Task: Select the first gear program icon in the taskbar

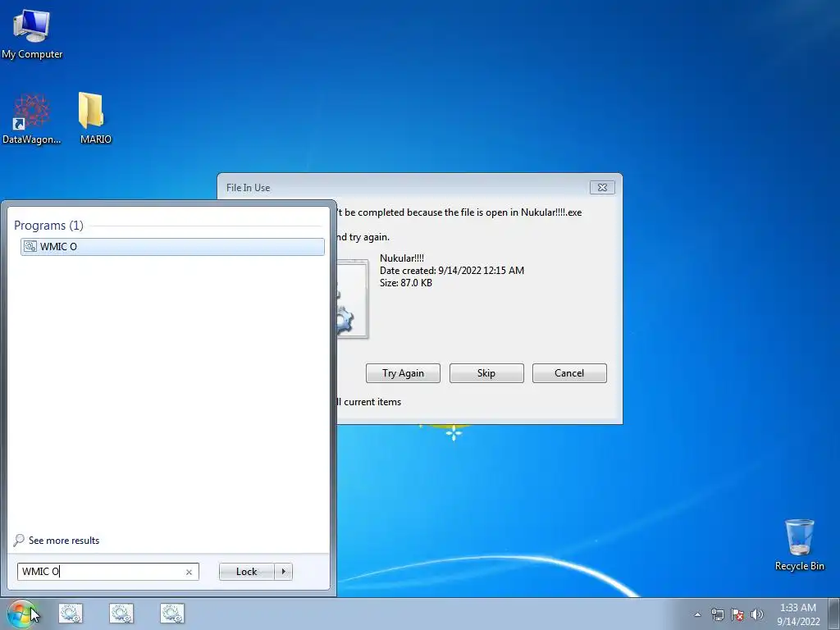Action: click(71, 614)
